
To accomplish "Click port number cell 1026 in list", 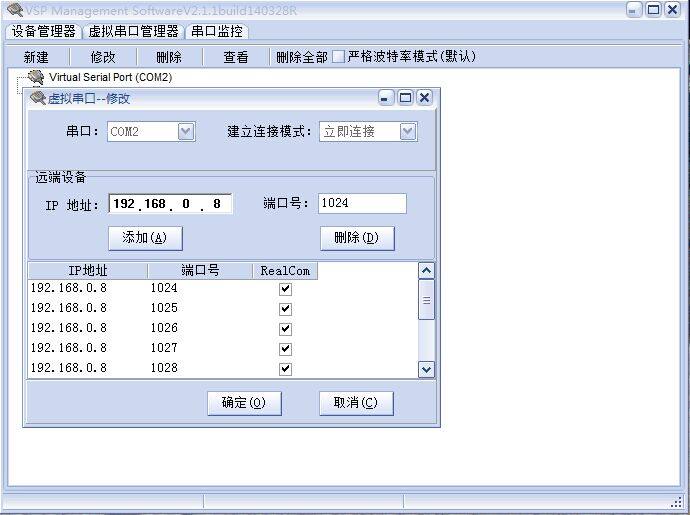I will [x=164, y=328].
